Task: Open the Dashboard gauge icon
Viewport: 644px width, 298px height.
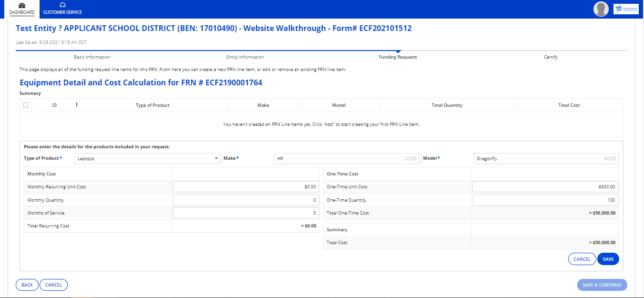Action: [22, 5]
